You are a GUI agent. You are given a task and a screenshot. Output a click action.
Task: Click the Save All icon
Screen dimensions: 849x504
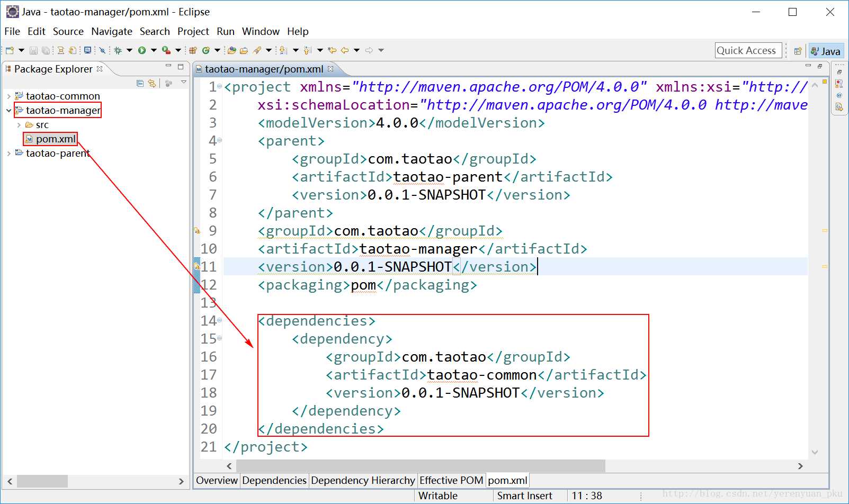46,50
